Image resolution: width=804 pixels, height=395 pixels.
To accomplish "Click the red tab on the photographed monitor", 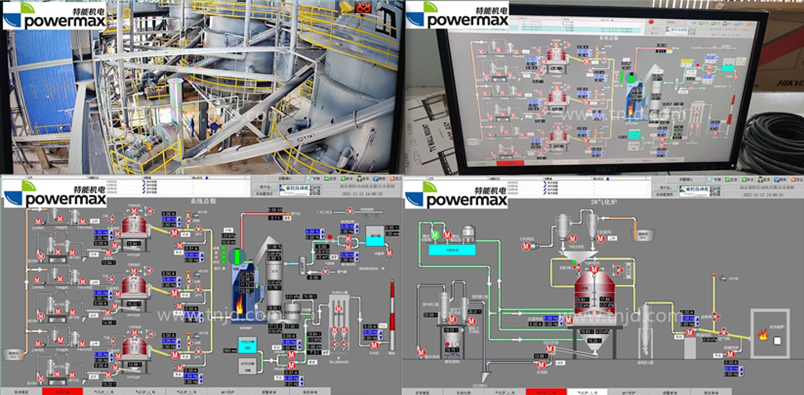I will click(510, 163).
